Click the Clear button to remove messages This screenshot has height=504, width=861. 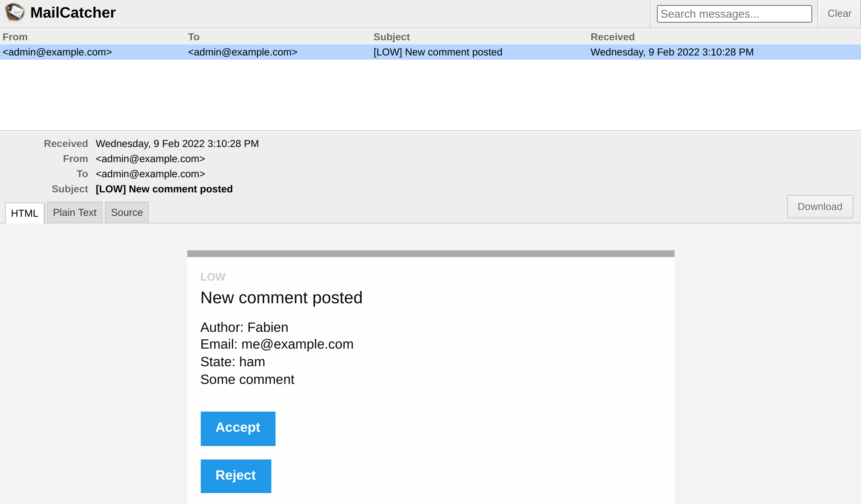(x=838, y=13)
